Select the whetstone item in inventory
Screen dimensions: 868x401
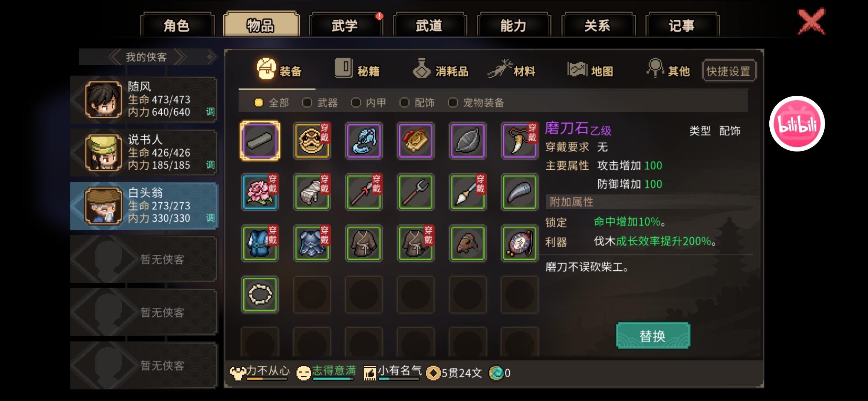[260, 141]
